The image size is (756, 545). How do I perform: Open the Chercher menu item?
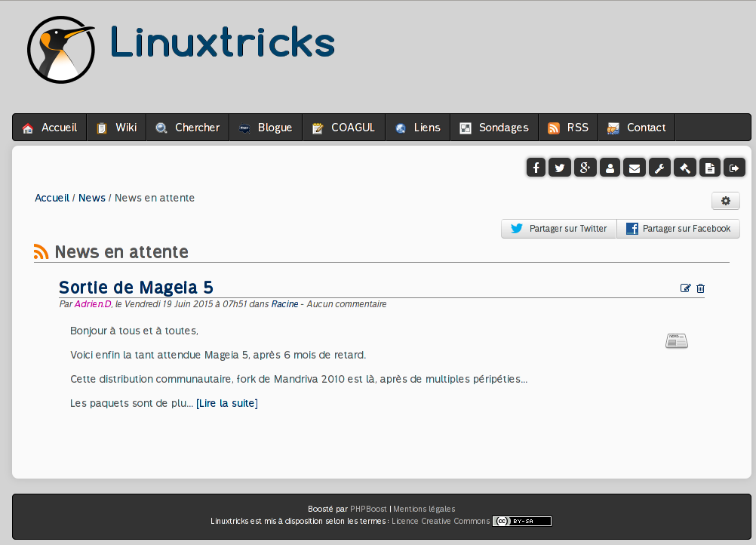point(188,128)
